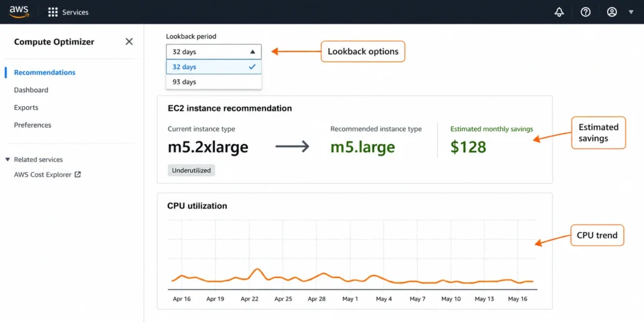Open AWS Cost Explorer link
644x322 pixels.
43,175
